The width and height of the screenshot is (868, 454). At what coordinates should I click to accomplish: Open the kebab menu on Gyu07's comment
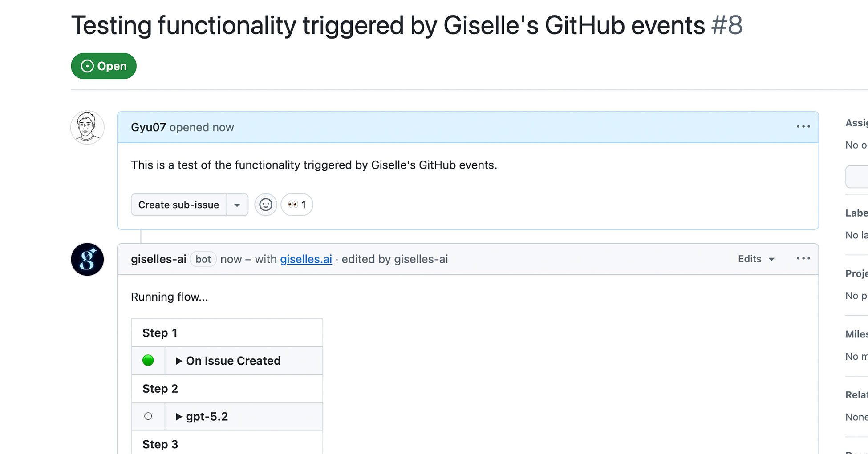[x=803, y=127]
